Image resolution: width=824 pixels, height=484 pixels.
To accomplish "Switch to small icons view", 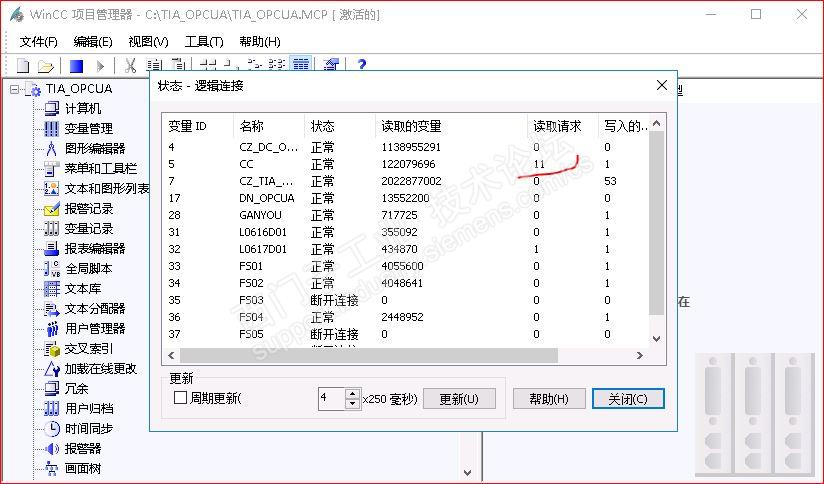I will [231, 65].
